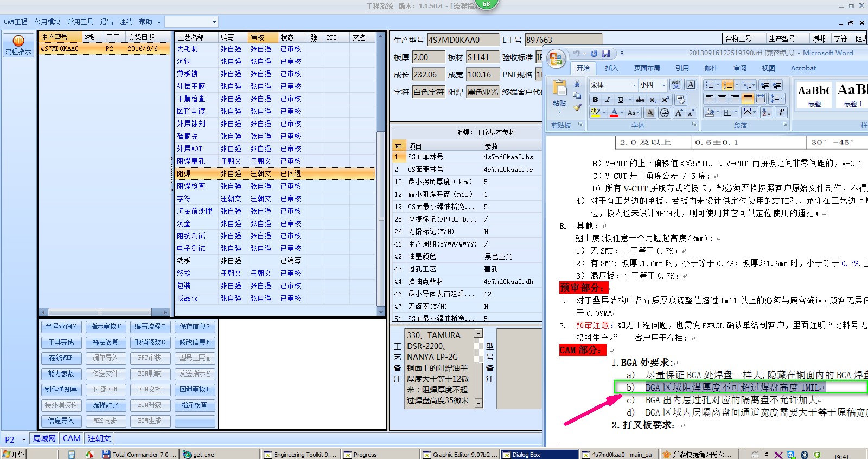The image size is (868, 459).
Task: Open the Word Office button
Action: [556, 59]
